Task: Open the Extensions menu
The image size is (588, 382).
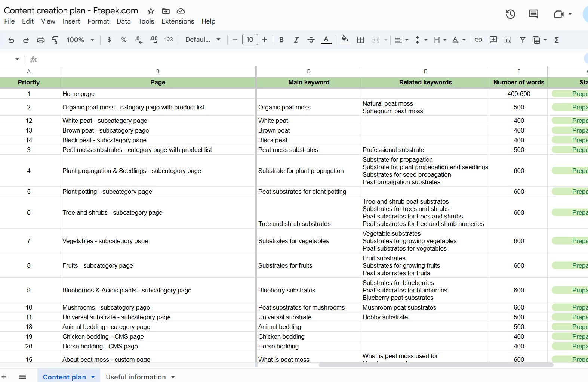Action: (x=178, y=21)
